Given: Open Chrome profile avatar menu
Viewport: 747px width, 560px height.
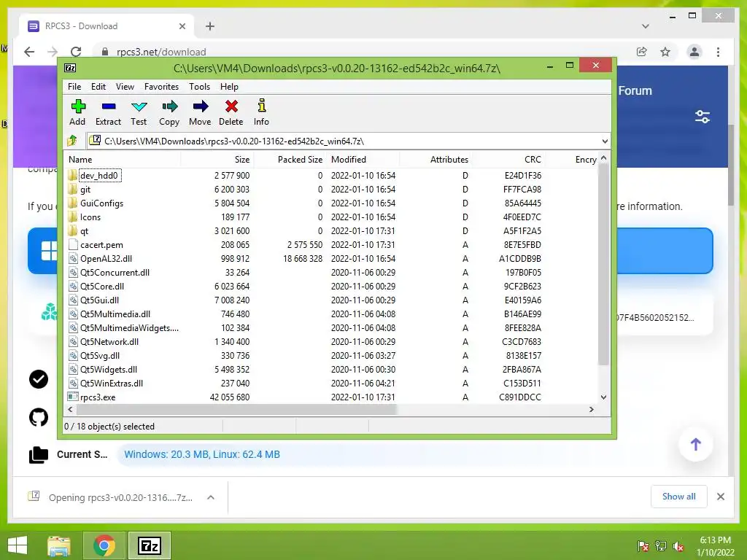Looking at the screenshot, I should [x=694, y=52].
